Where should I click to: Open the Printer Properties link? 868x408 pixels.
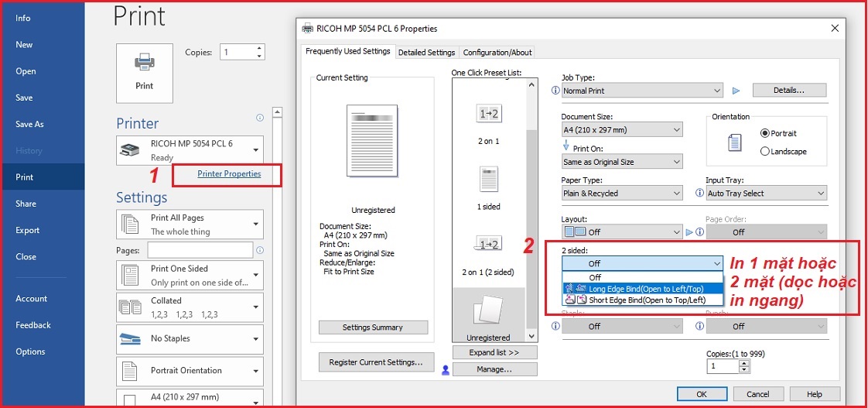229,174
